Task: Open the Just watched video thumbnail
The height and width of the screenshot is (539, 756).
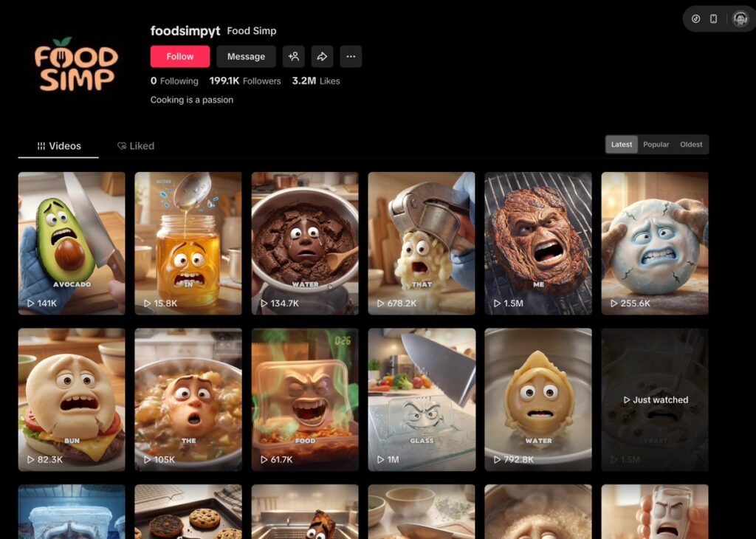Action: (654, 399)
